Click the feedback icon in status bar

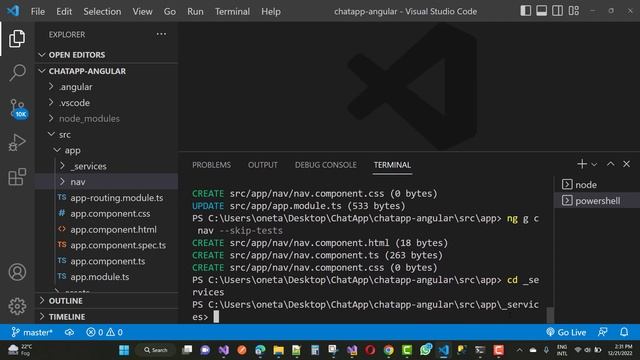603,332
